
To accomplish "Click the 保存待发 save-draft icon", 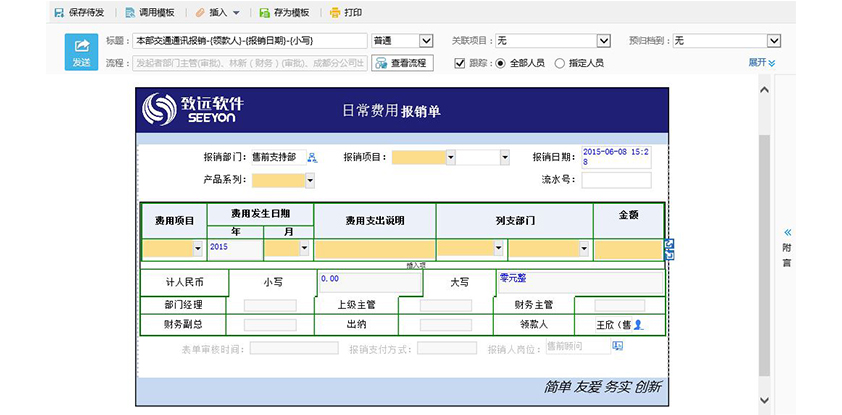I will [x=60, y=12].
